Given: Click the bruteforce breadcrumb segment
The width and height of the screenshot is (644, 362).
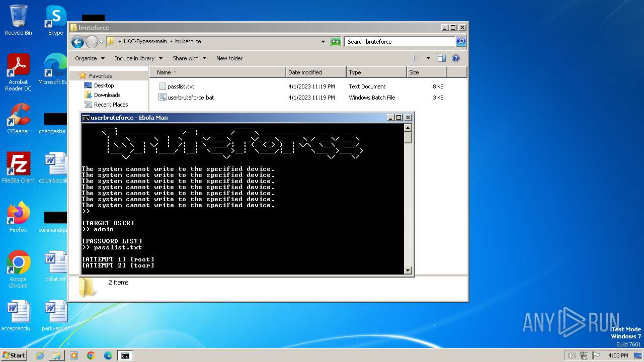Looking at the screenshot, I should (x=188, y=42).
